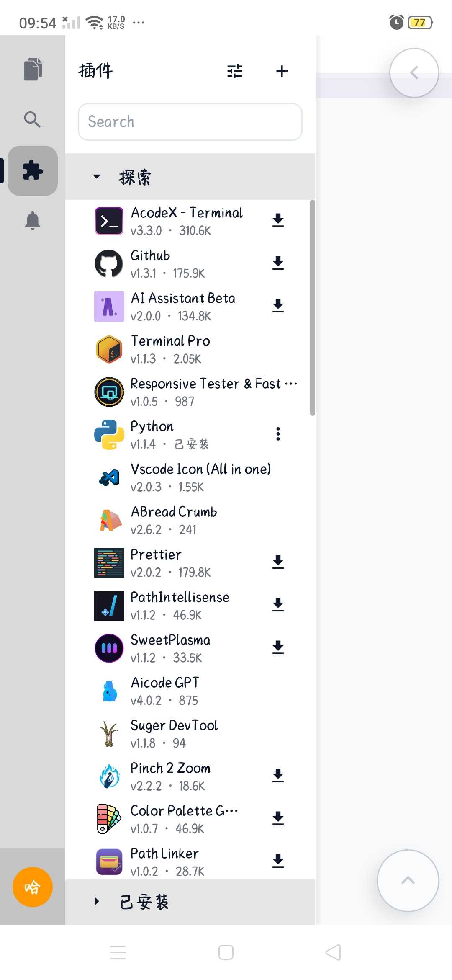Tap the round back chevron button
This screenshot has width=452, height=980.
pyautogui.click(x=414, y=73)
